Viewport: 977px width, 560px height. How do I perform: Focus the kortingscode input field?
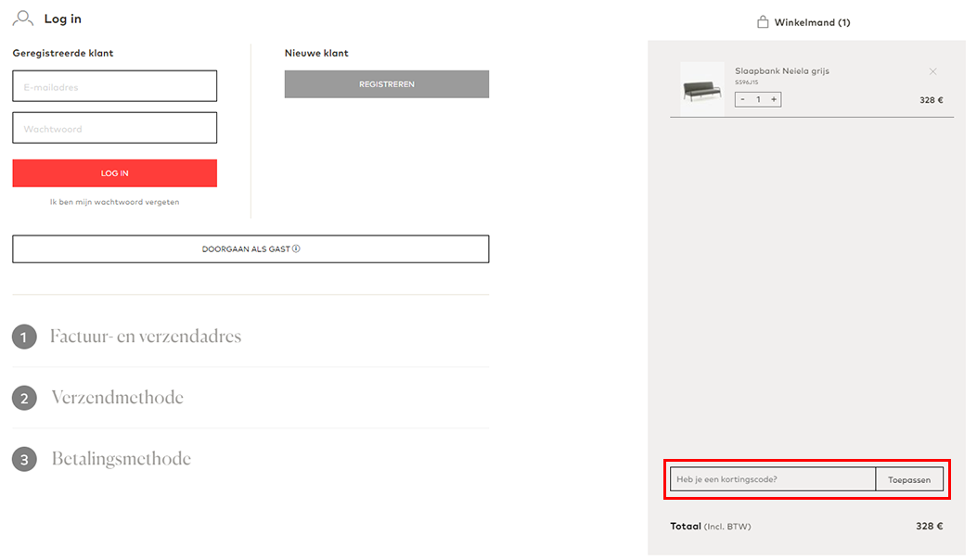[x=773, y=479]
